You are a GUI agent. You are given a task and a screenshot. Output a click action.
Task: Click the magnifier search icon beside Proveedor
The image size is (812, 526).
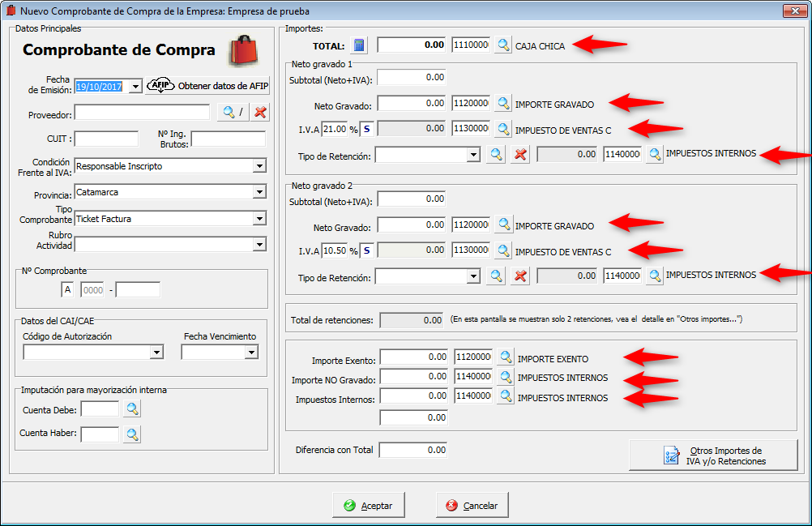(x=229, y=113)
